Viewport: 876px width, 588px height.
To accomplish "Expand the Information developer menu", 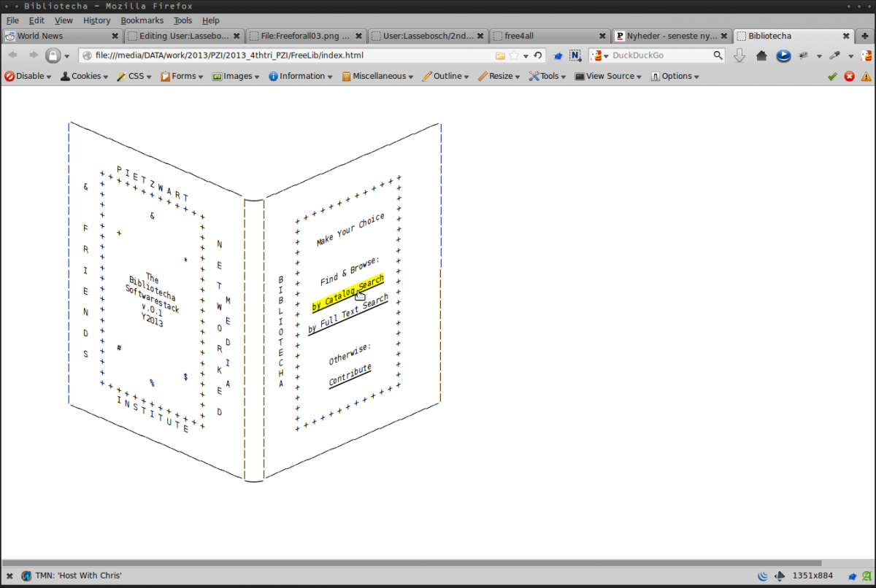I will coord(300,76).
